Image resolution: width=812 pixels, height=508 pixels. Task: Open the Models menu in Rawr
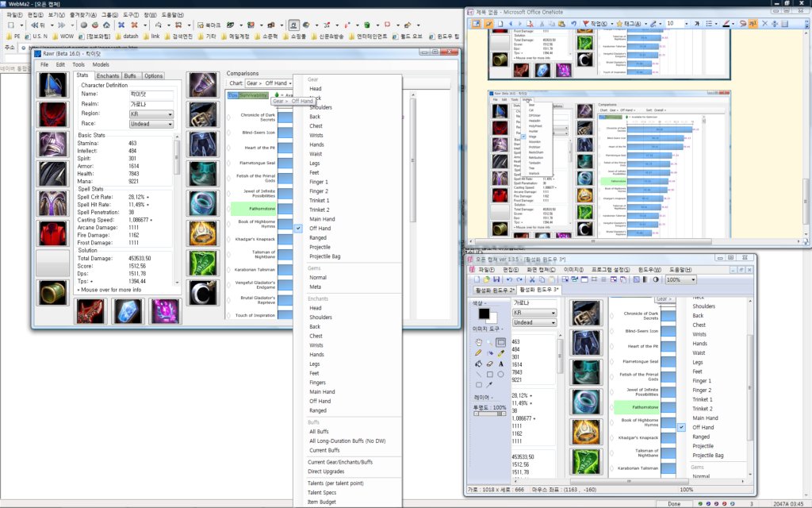click(x=101, y=65)
